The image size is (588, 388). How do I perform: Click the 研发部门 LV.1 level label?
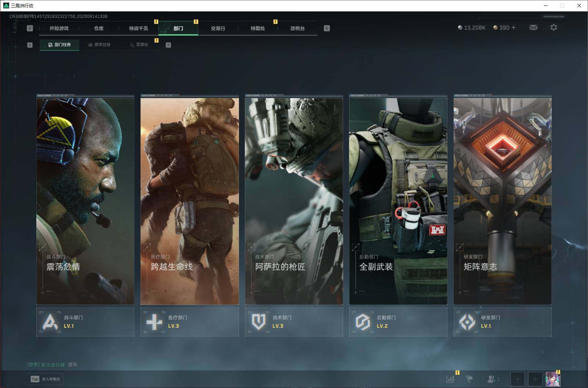[x=486, y=326]
